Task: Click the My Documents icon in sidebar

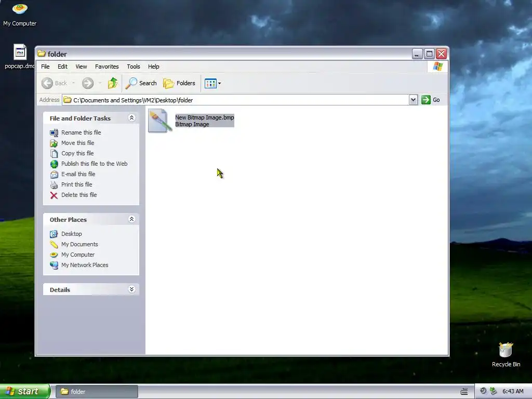Action: (x=54, y=244)
